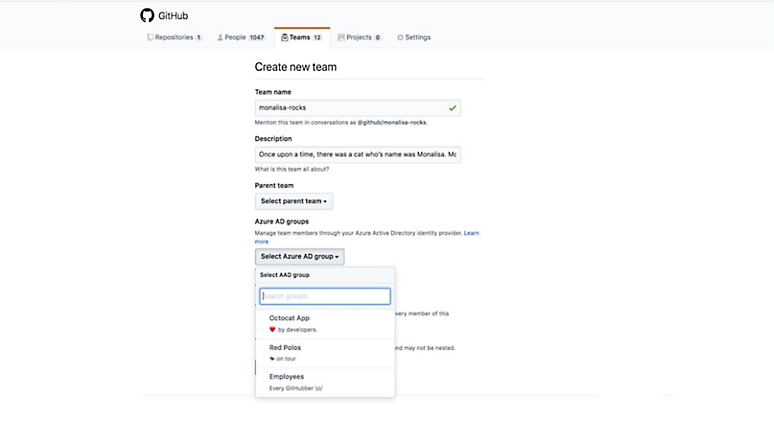Click the Repositories tab book icon
Image resolution: width=774 pixels, height=443 pixels.
click(151, 37)
